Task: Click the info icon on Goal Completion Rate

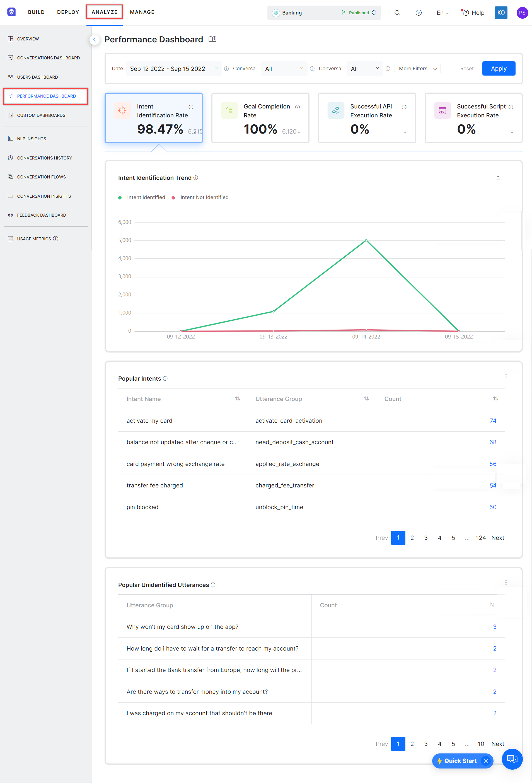Action: (x=298, y=107)
